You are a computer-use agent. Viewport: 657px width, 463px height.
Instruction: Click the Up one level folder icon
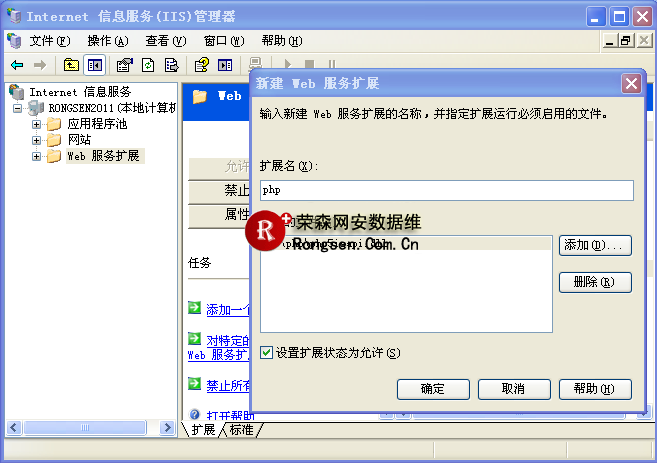(x=71, y=65)
